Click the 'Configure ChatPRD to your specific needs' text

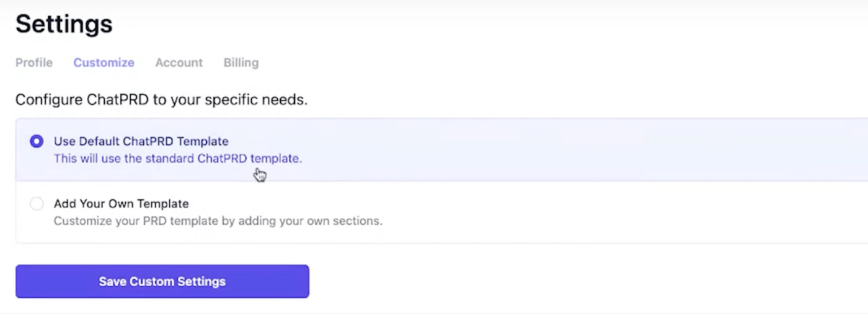[161, 99]
